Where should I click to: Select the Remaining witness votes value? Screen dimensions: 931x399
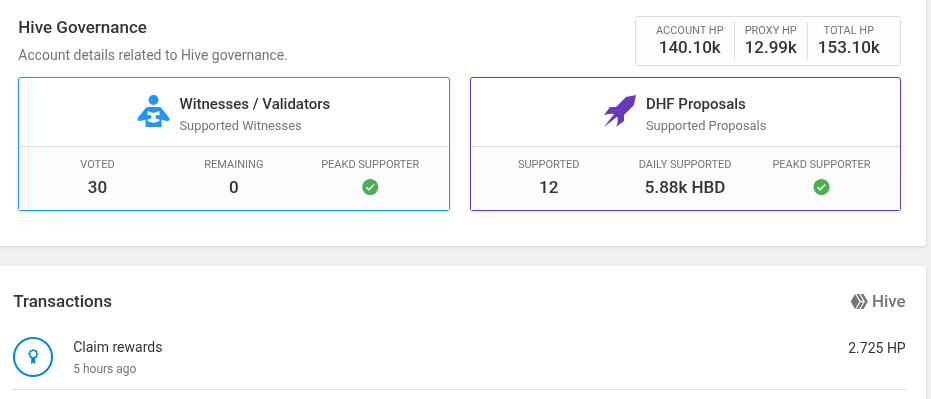pos(233,188)
